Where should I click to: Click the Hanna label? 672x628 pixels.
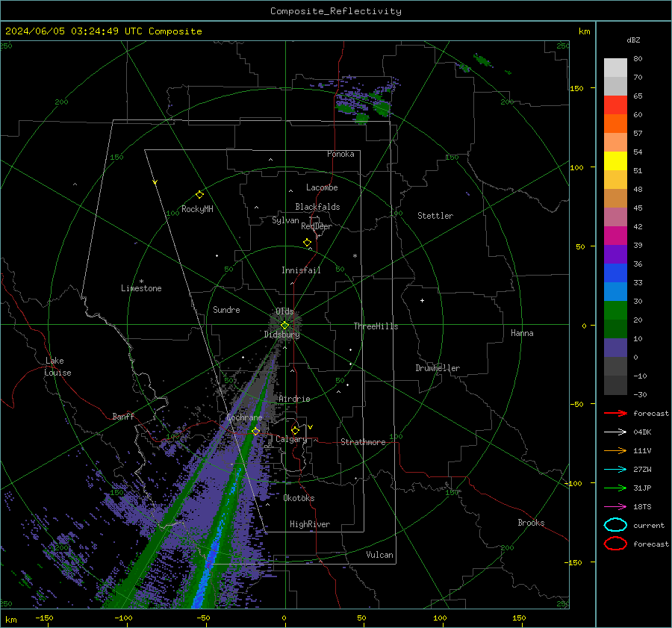[x=522, y=333]
